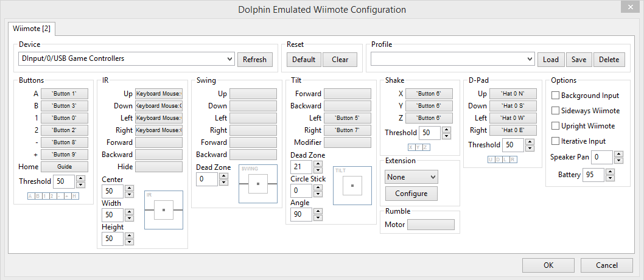Remap the A button binding
Viewport: 644px width, 280px height.
65,93
